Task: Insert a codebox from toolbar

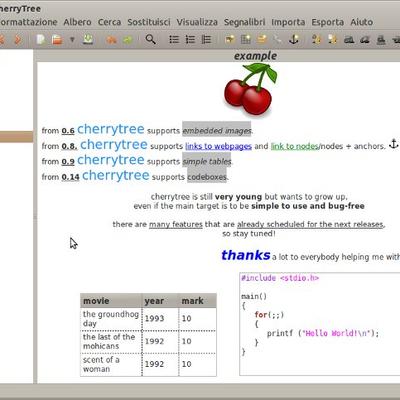Action: click(262, 39)
